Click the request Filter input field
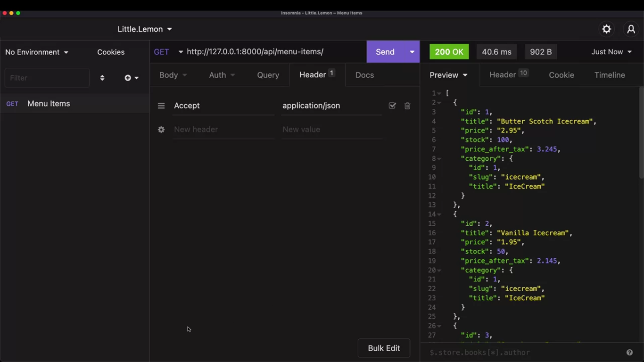Image resolution: width=644 pixels, height=362 pixels. 47,78
